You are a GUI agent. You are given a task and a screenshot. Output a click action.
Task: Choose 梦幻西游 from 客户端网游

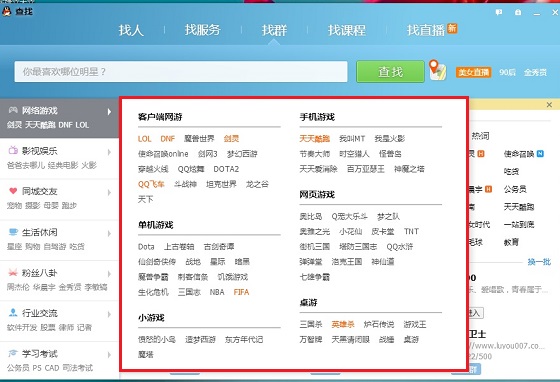point(242,154)
